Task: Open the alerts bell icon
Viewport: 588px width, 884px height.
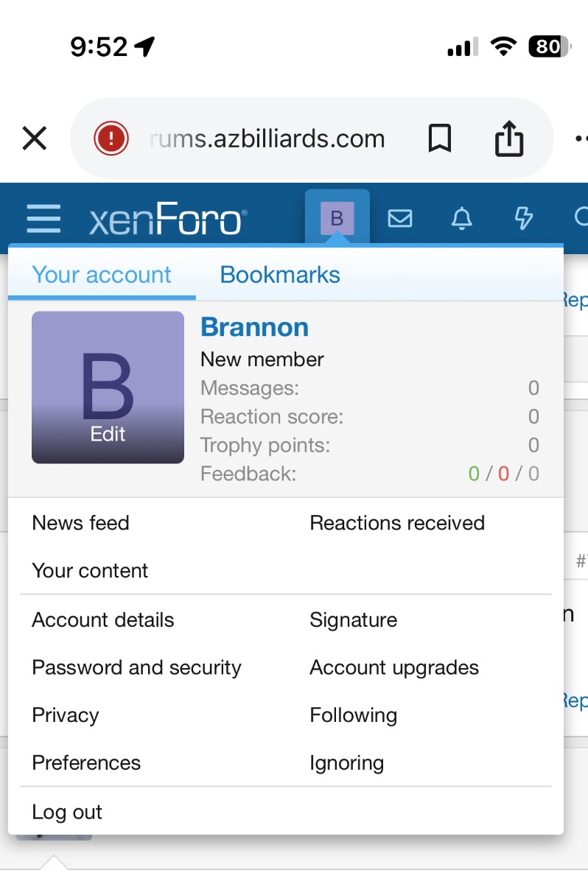Action: point(462,218)
